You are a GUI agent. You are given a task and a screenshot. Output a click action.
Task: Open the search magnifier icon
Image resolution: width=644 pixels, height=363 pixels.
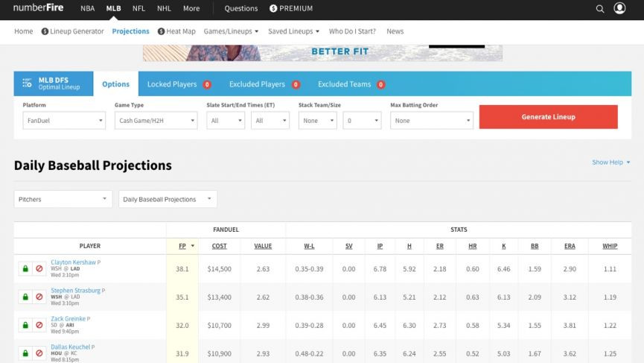coord(599,9)
